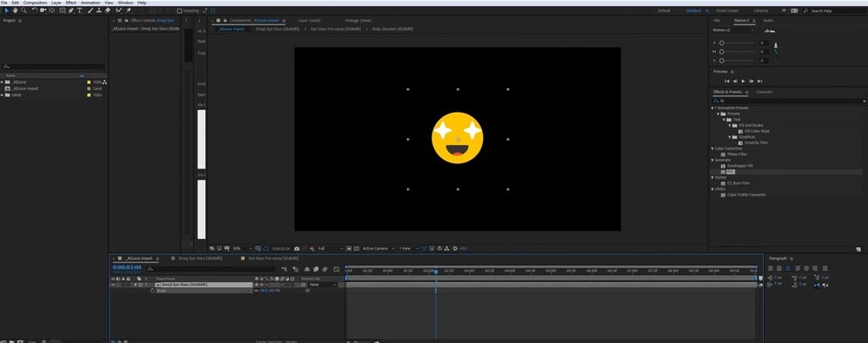Screen dimensions: 868x343
Task: Select the Rectangle shape tool
Action: coord(62,10)
